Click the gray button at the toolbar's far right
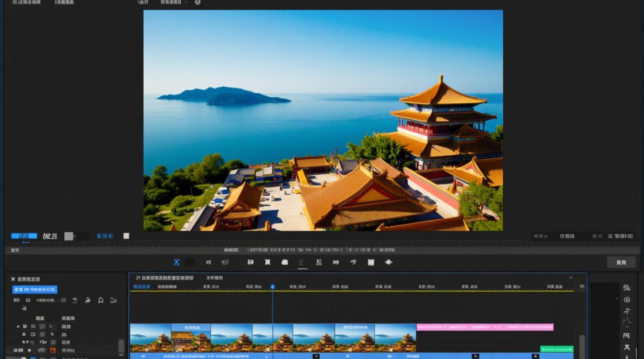Viewport: 644px width, 359px height. click(621, 262)
